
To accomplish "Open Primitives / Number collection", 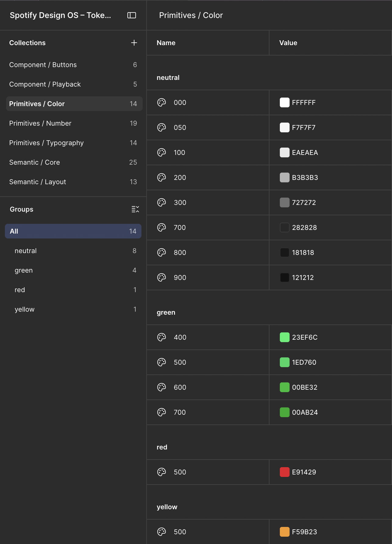I will coord(74,123).
